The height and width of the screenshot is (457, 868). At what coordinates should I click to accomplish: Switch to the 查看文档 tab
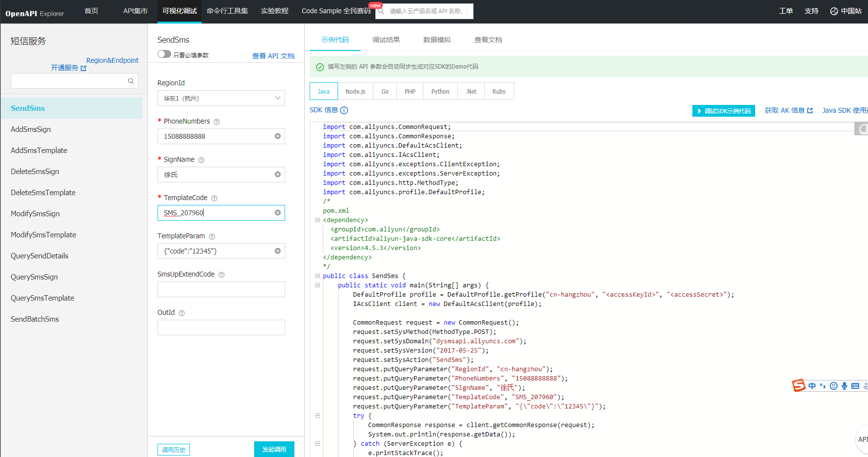[488, 40]
